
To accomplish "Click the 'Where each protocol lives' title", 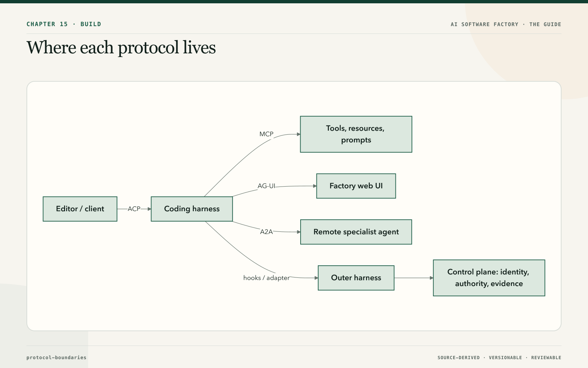I will pos(121,48).
